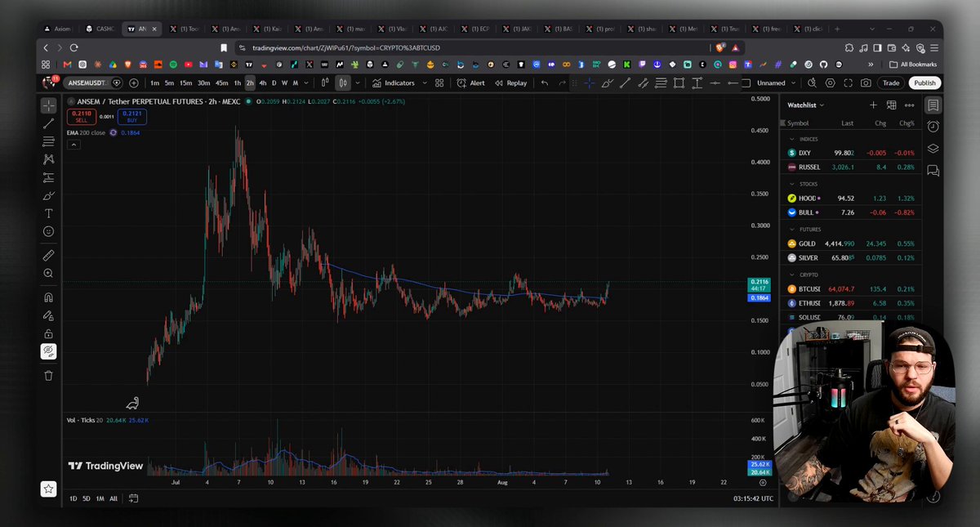Screen dimensions: 980x527
Task: Switch to 4h timeframe
Action: pos(263,83)
